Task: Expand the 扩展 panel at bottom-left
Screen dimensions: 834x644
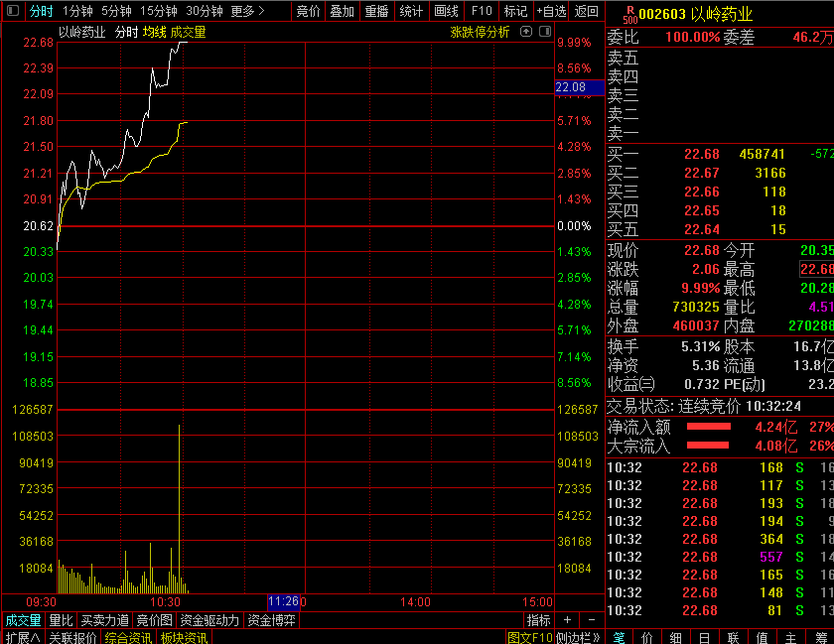Action: point(21,637)
